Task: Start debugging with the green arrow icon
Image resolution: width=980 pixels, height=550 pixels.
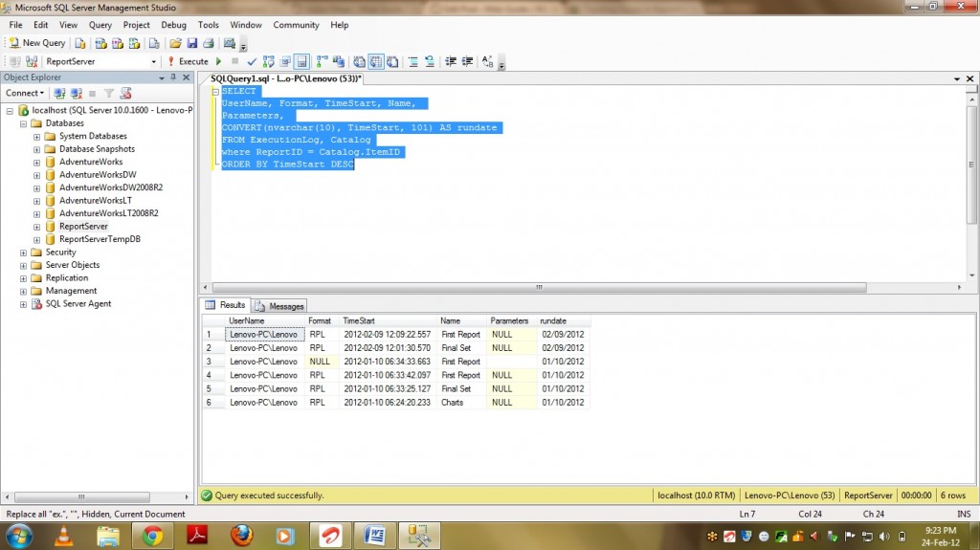Action: (x=219, y=61)
